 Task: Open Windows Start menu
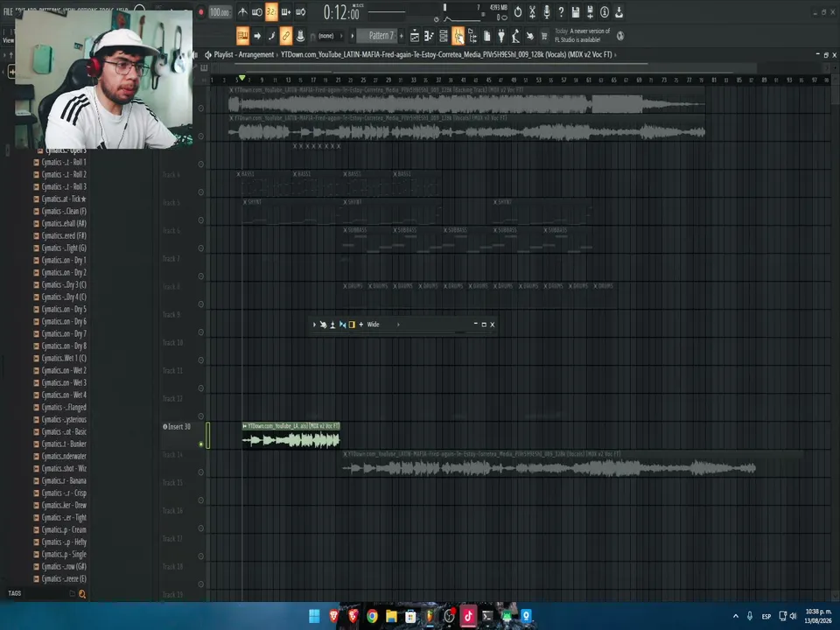click(x=314, y=616)
